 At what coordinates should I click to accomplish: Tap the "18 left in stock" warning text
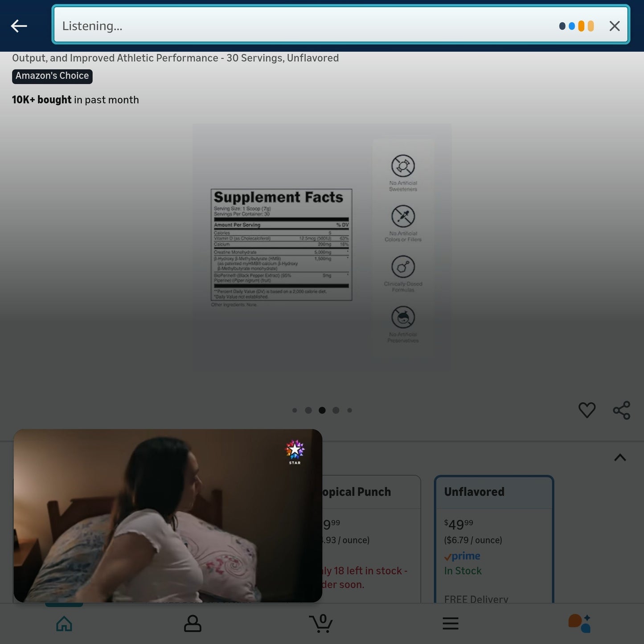[365, 577]
